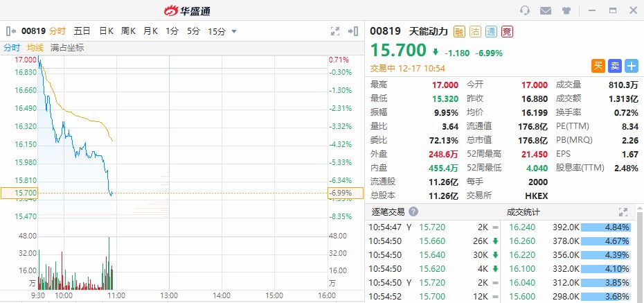Open the 15分 interval dropdown arrow
The width and height of the screenshot is (644, 303).
[234, 31]
